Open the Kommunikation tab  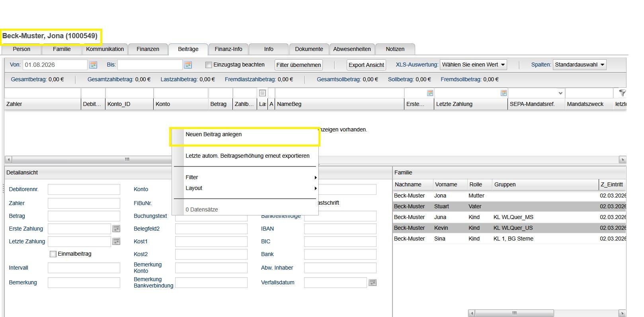[105, 49]
